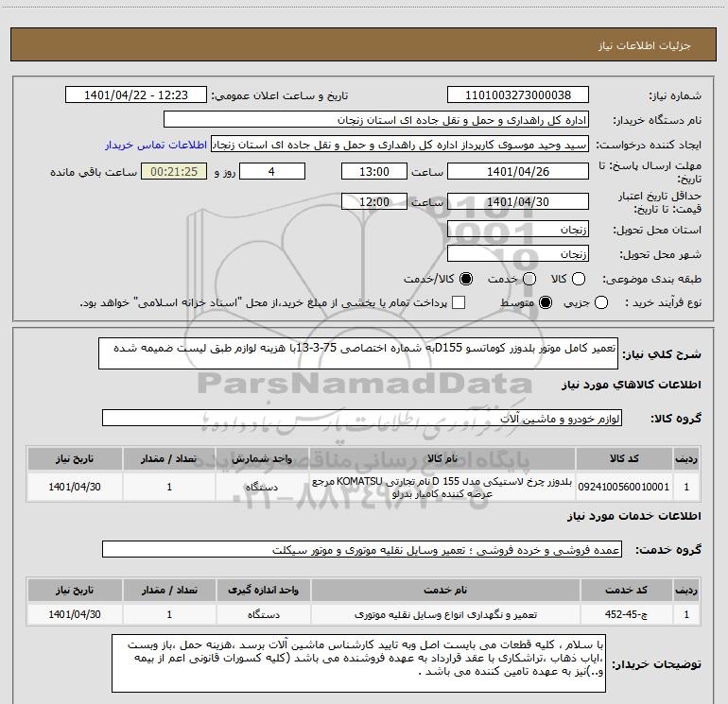This screenshot has height=704, width=728.
Task: Click the remaining days field showing 4
Action: tap(272, 172)
